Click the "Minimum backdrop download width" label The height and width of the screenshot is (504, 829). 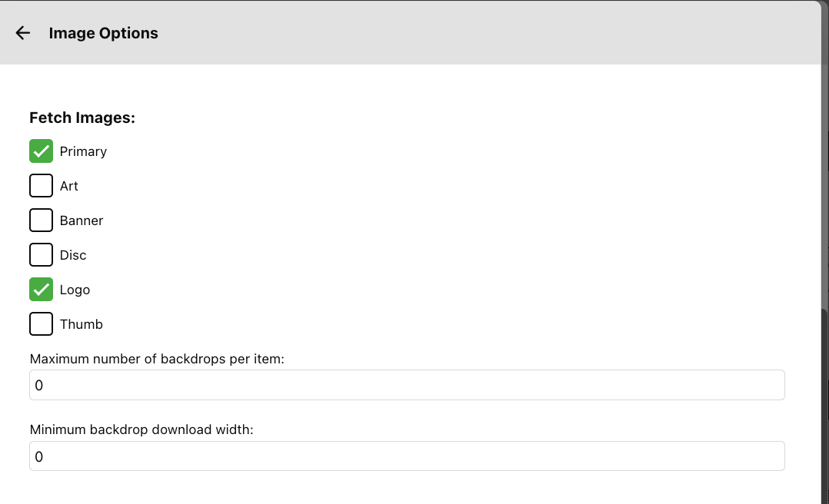click(141, 429)
